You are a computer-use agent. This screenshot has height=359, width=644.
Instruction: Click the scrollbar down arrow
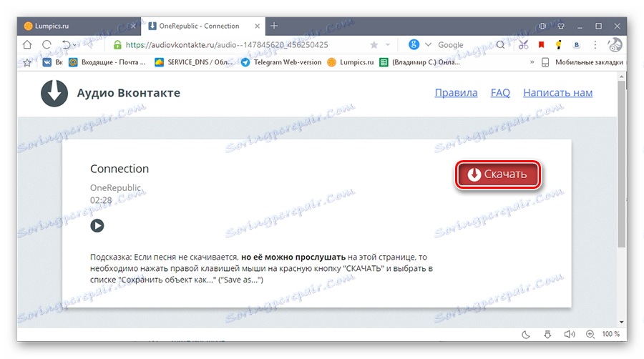pos(621,322)
